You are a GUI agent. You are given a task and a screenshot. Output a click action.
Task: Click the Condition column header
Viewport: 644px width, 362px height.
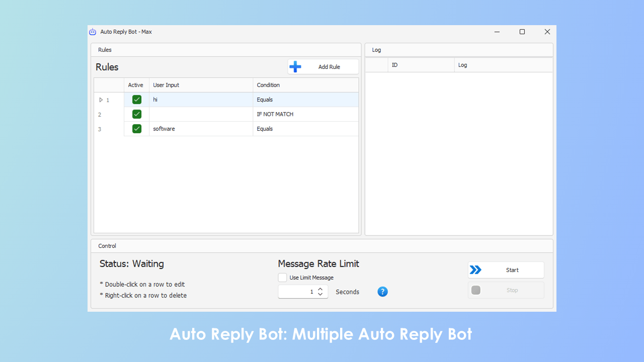coord(268,84)
